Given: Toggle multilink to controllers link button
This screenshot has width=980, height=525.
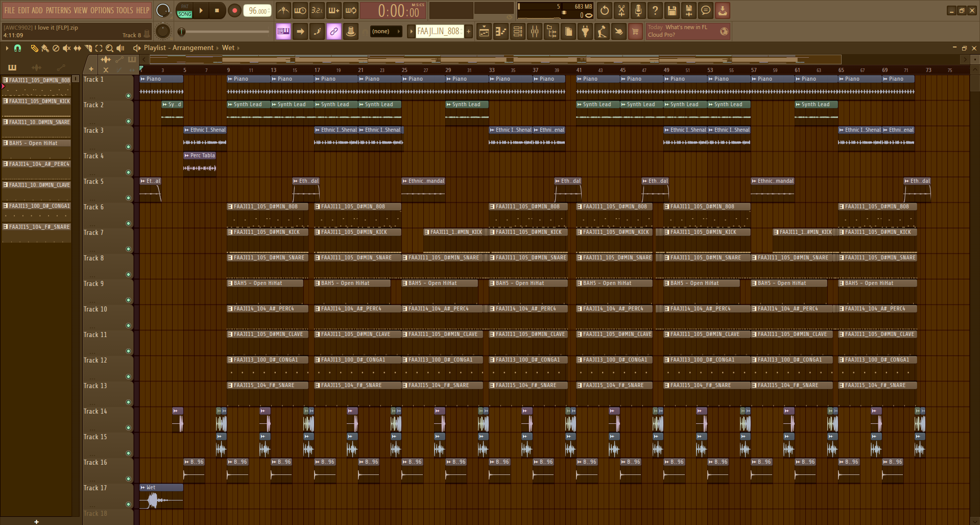Looking at the screenshot, I should (x=334, y=32).
